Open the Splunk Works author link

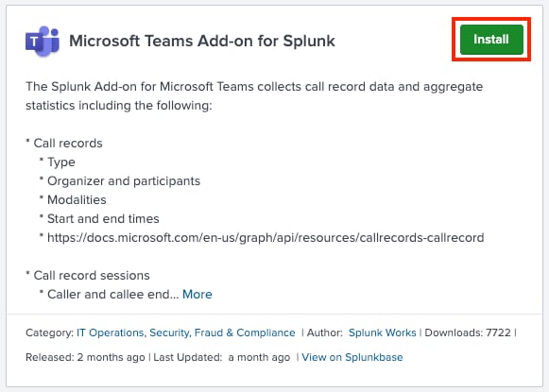pos(382,332)
